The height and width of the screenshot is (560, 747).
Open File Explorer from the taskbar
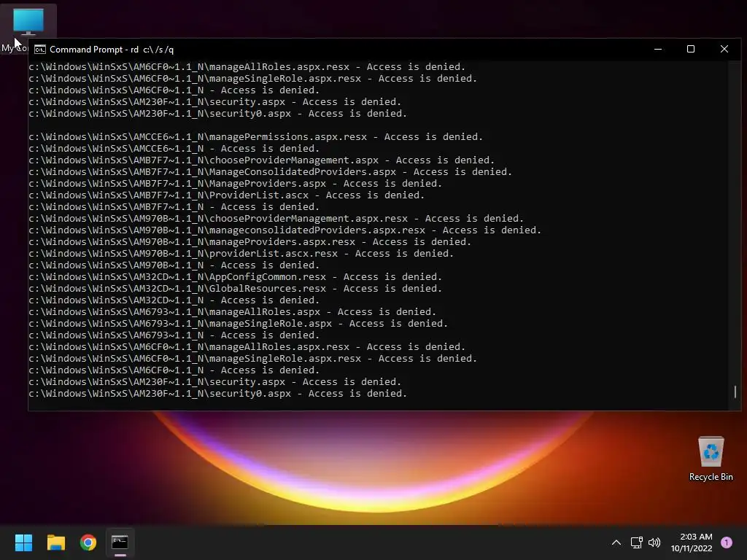(55, 542)
